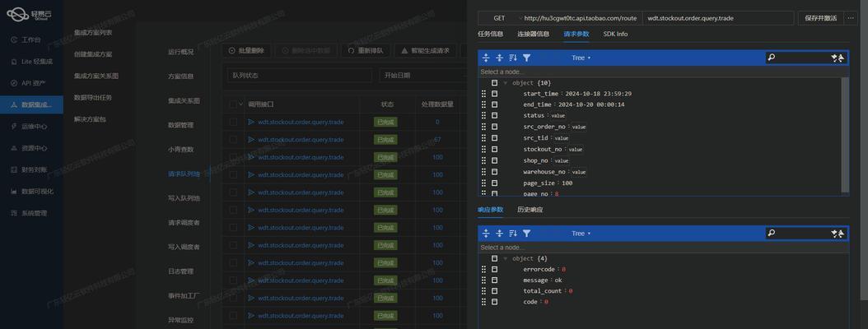Click the request params vertical scrollbar
Screen dimensions: 868x329
[x=845, y=135]
